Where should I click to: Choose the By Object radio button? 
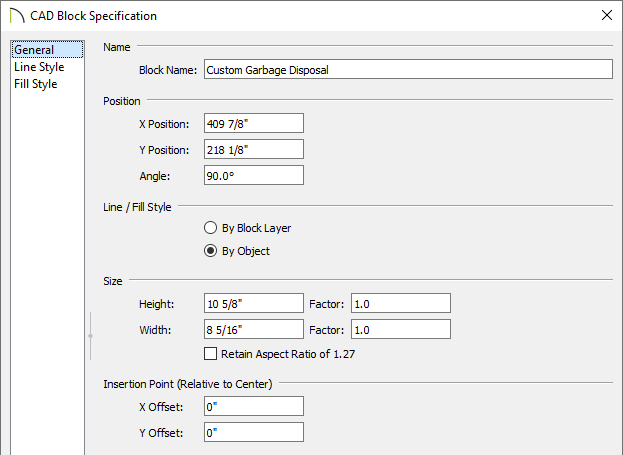(210, 251)
